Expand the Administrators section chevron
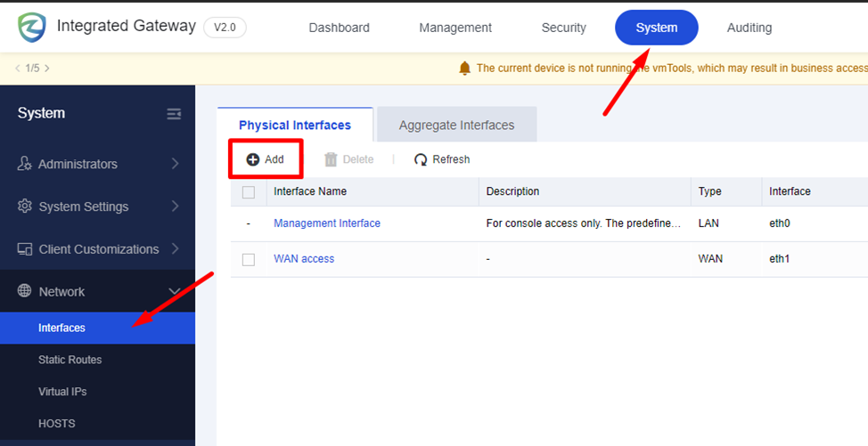 pos(176,164)
